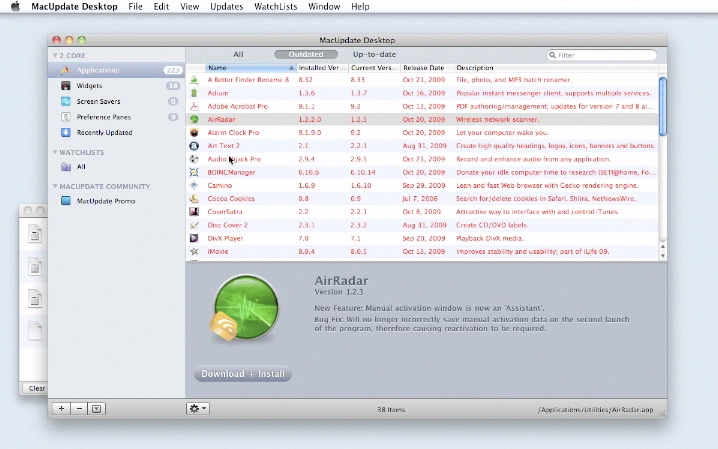Screen dimensions: 718x449
Task: Collapse the 2 CORE sidebar section
Action: click(x=55, y=55)
